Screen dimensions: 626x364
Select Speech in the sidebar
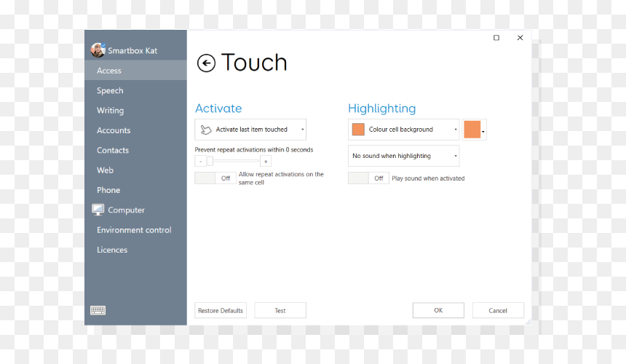pyautogui.click(x=135, y=90)
